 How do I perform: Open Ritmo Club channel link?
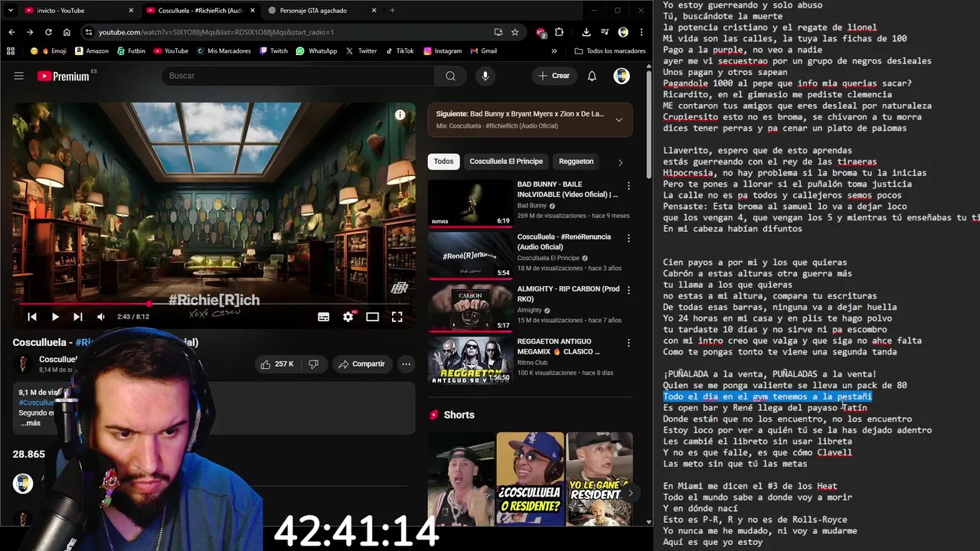pyautogui.click(x=532, y=363)
